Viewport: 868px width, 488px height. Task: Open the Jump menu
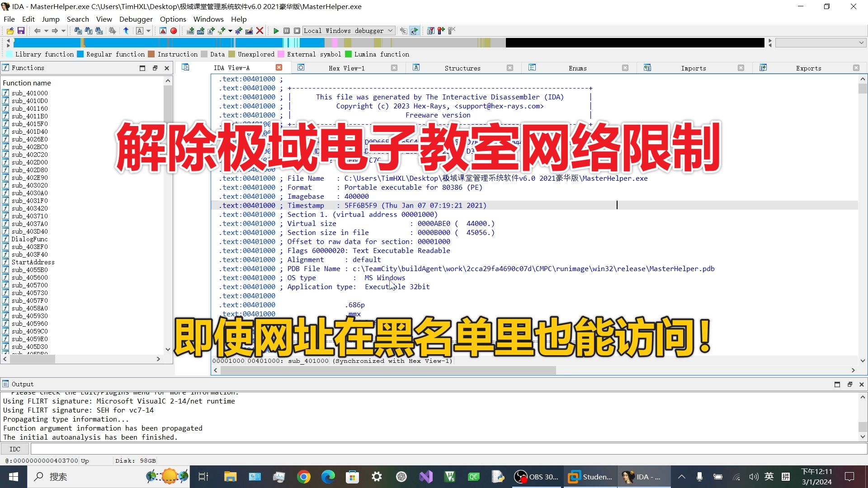[x=50, y=19]
